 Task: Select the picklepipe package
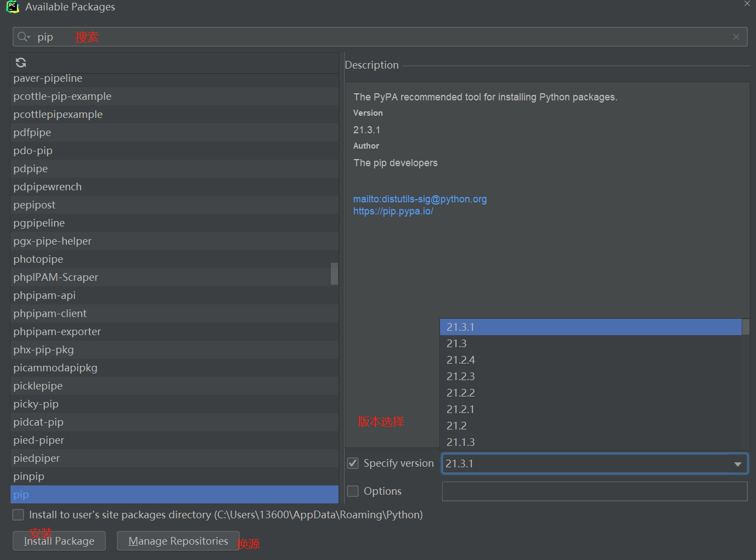174,386
